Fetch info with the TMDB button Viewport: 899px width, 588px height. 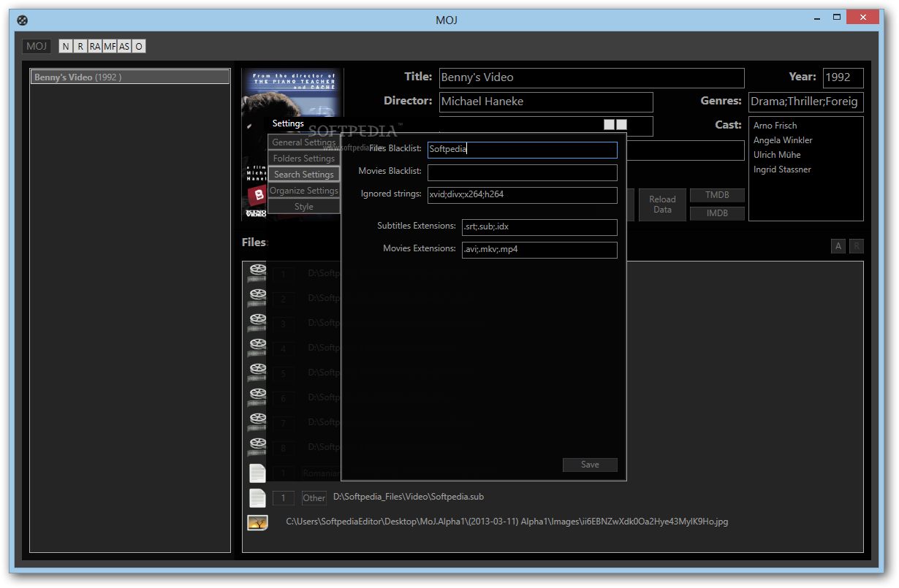pyautogui.click(x=718, y=195)
